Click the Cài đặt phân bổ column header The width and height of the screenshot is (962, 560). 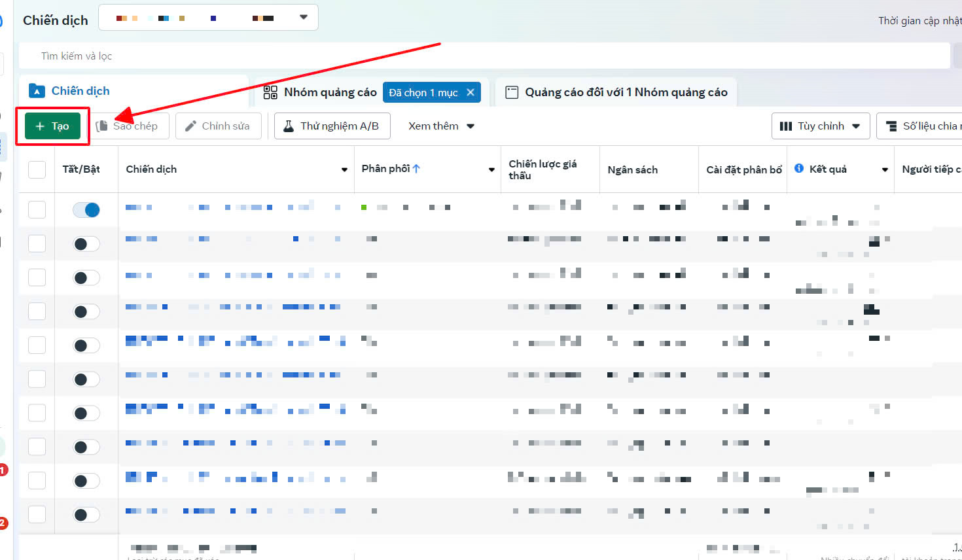pyautogui.click(x=744, y=170)
